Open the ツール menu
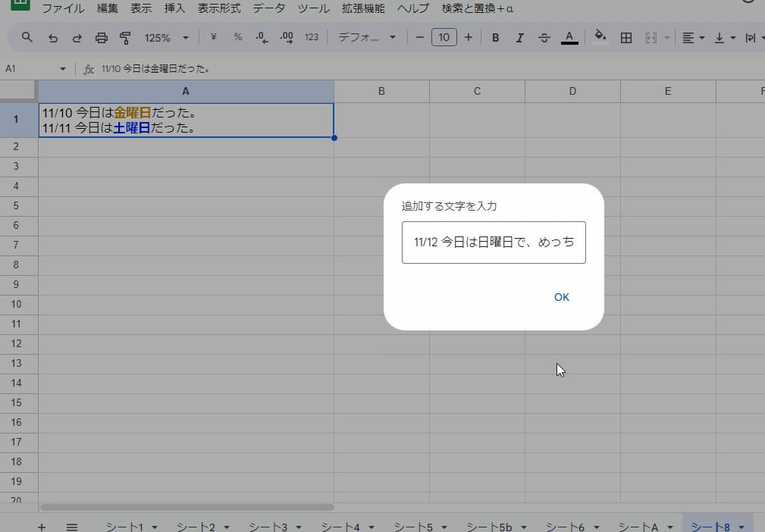The image size is (765, 532). [314, 8]
